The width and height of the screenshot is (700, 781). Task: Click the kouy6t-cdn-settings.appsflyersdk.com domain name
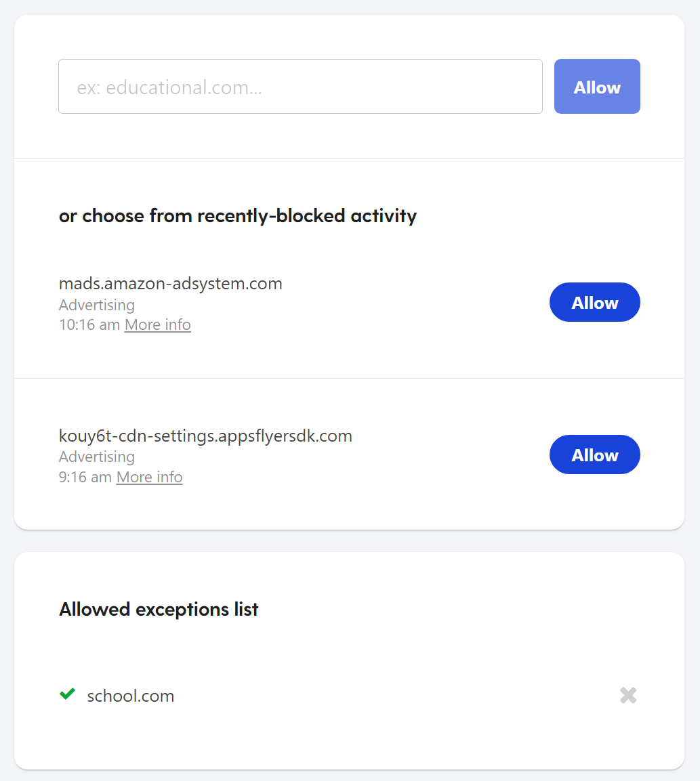pyautogui.click(x=205, y=436)
